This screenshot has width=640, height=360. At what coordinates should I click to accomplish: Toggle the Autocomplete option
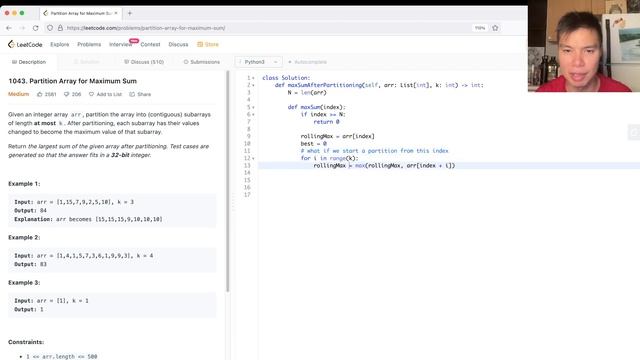click(x=307, y=62)
